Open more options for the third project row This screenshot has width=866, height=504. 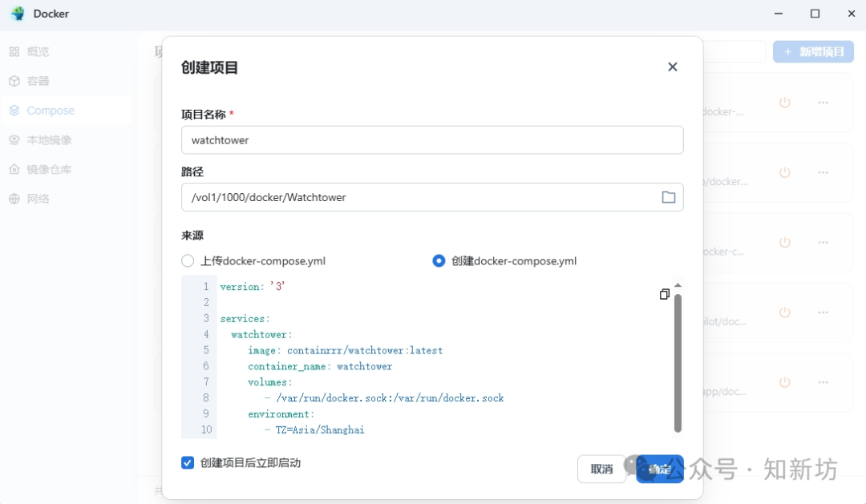[x=823, y=242]
